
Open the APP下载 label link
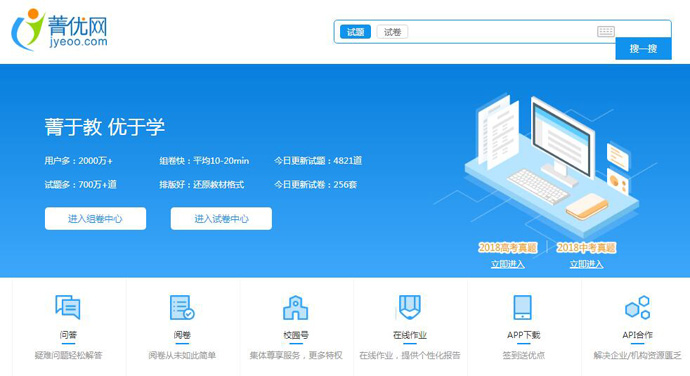click(x=523, y=335)
